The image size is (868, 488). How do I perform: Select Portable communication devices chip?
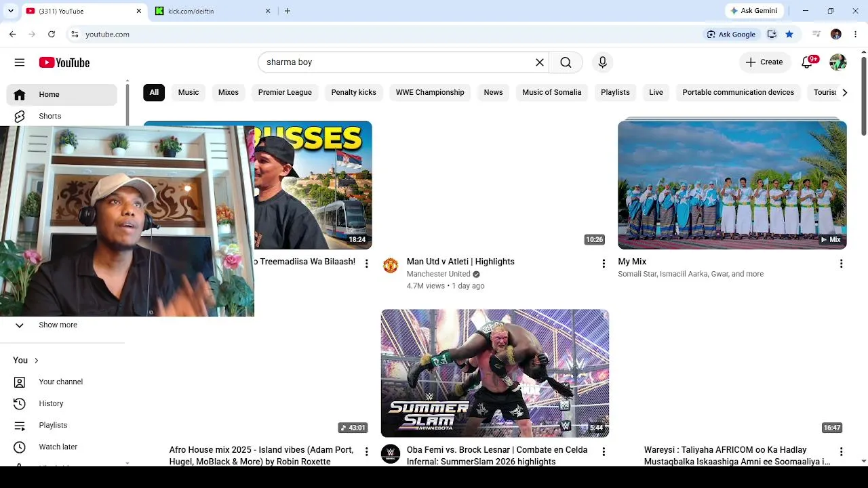[x=738, y=92]
